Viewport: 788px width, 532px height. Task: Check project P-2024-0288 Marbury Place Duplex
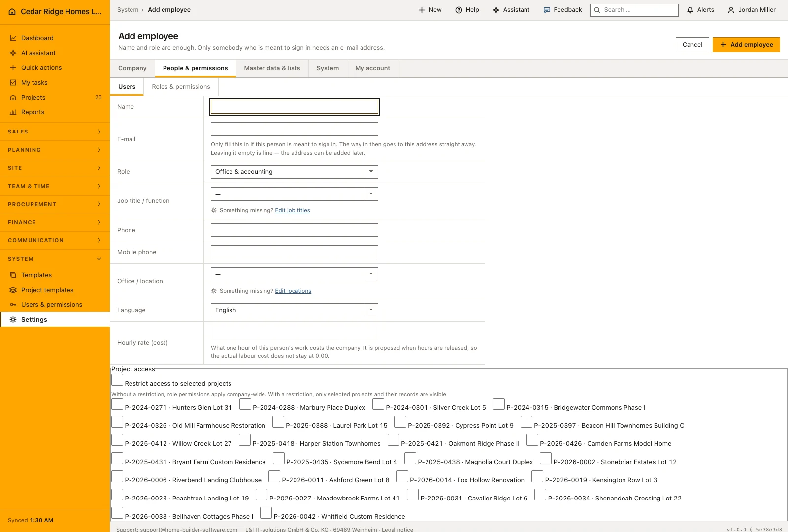(x=245, y=404)
